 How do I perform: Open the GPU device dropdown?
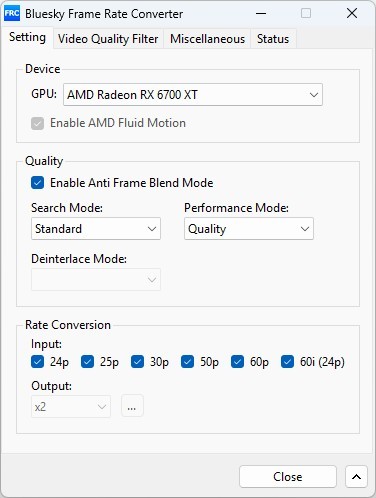pos(193,95)
